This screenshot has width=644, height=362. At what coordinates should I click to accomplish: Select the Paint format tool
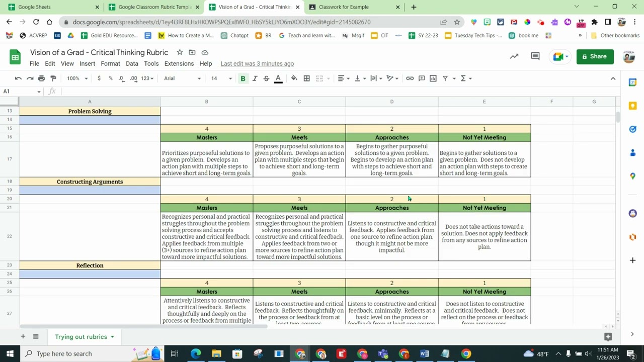(x=53, y=78)
